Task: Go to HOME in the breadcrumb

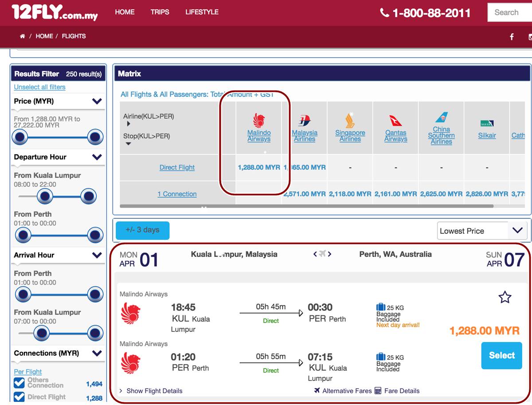Action: click(44, 36)
